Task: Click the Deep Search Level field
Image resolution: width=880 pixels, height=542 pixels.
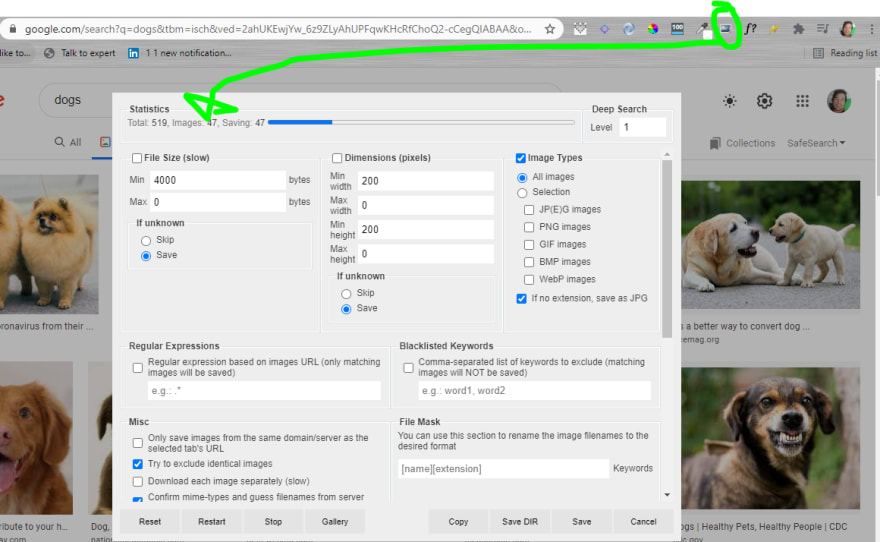Action: [643, 127]
